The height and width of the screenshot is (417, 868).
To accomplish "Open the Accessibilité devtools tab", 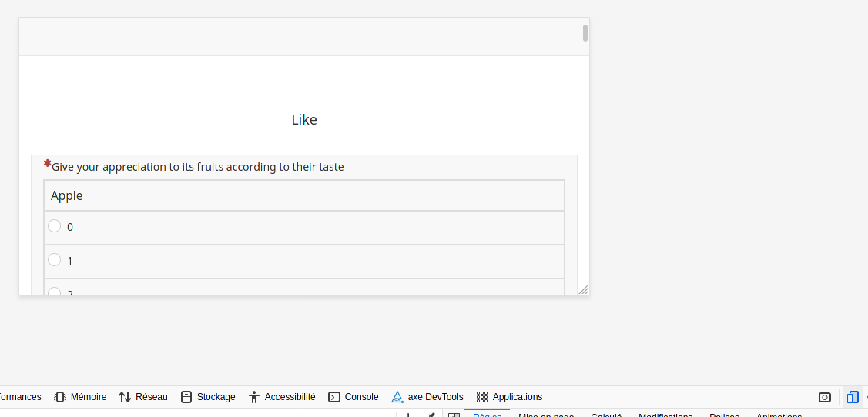I will (283, 396).
